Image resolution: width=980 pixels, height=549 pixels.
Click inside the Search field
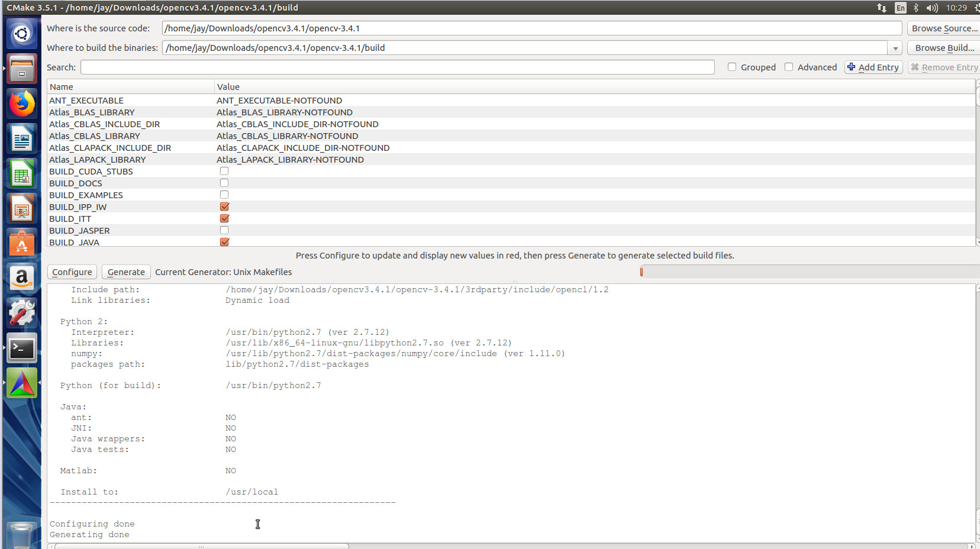(396, 67)
